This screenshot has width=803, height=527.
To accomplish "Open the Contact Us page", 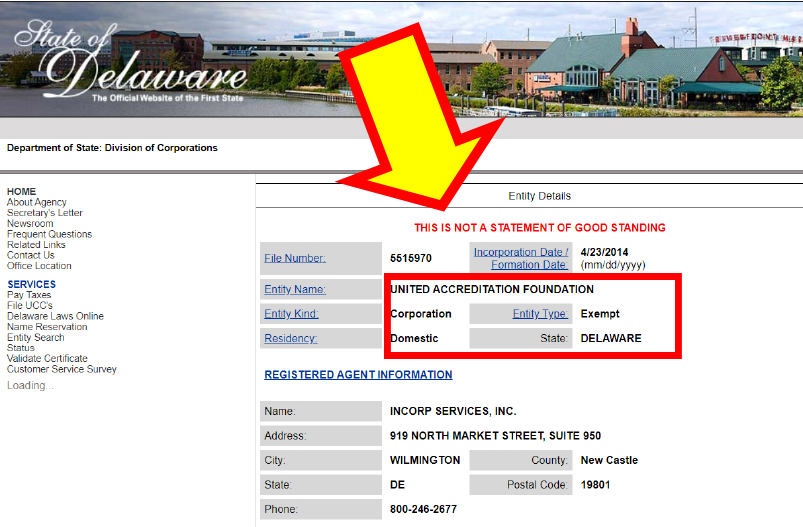I will [x=31, y=255].
